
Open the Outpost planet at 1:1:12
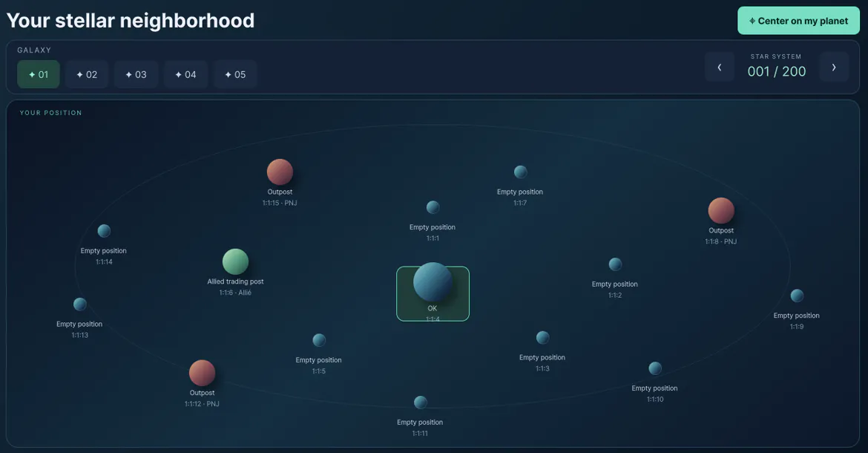202,373
